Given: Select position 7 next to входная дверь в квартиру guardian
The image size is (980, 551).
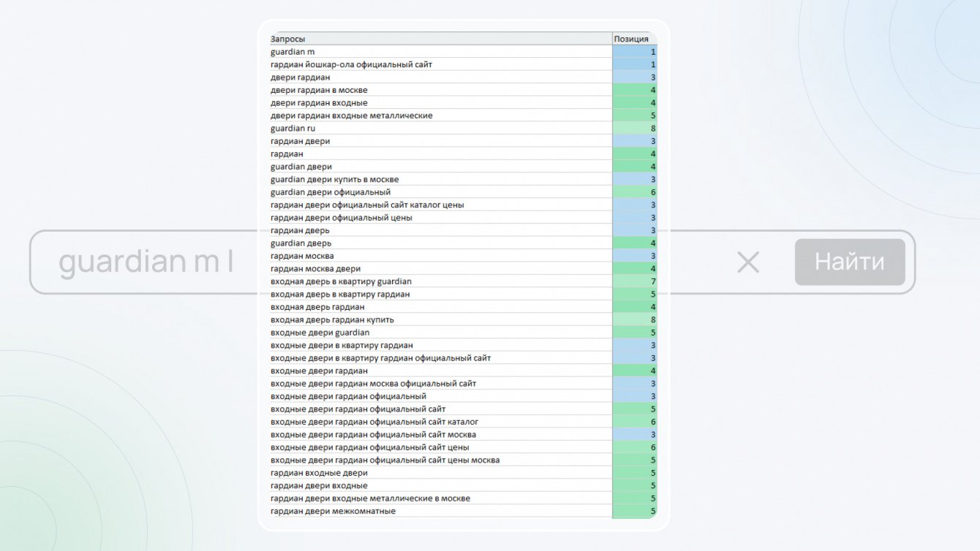Looking at the screenshot, I should click(634, 281).
